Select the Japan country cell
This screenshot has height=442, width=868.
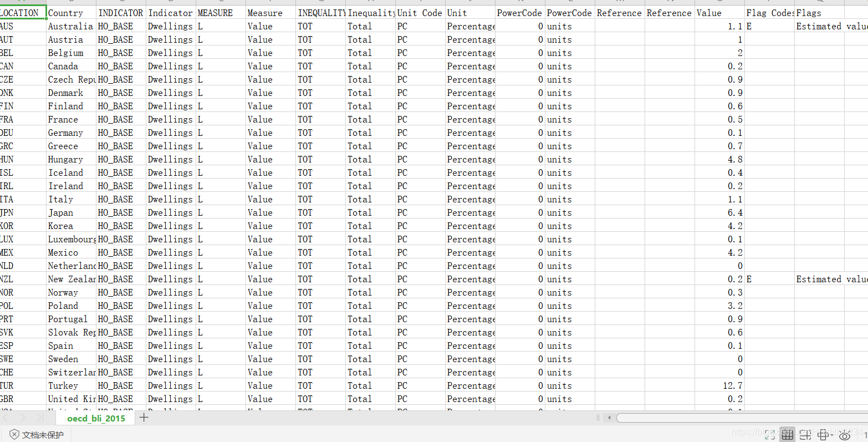[x=71, y=212]
